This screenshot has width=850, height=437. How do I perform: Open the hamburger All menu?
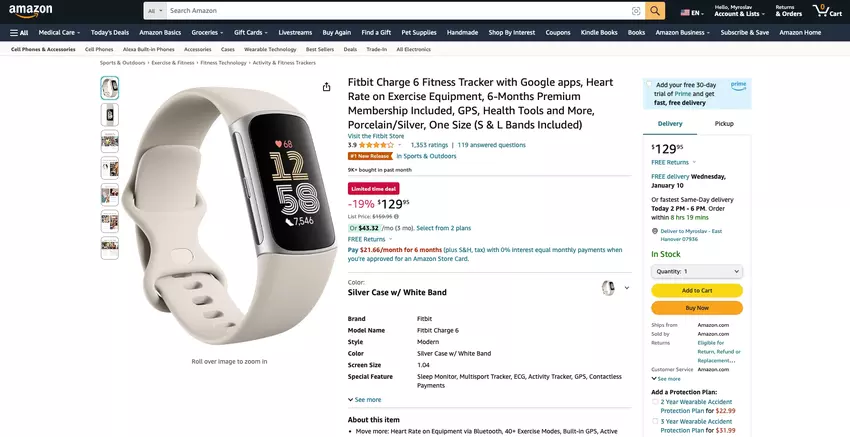pos(19,33)
